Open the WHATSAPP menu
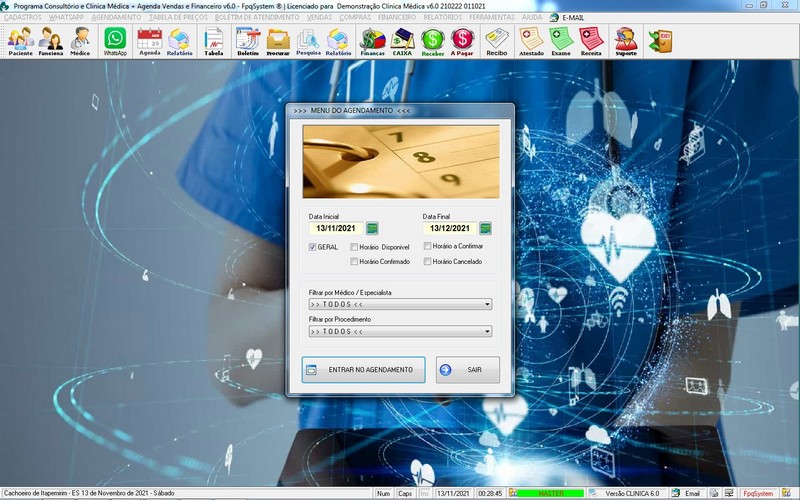The width and height of the screenshot is (800, 500). point(66,17)
